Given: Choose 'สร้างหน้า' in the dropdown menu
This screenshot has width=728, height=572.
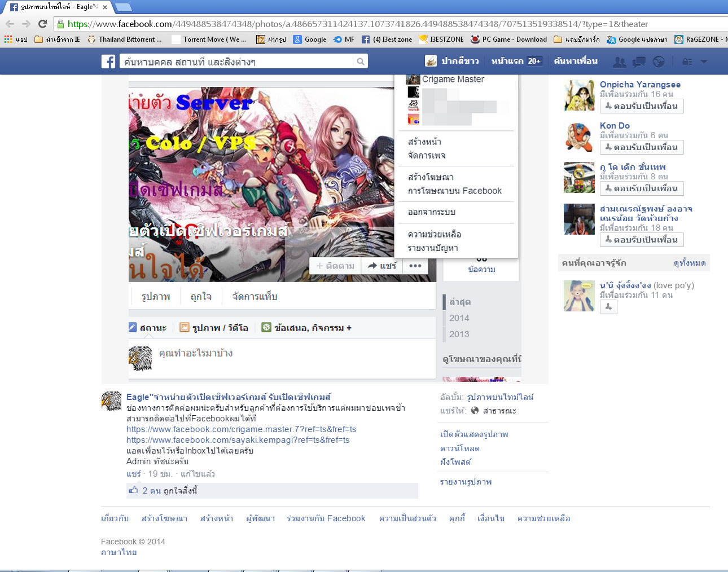Looking at the screenshot, I should (x=424, y=142).
